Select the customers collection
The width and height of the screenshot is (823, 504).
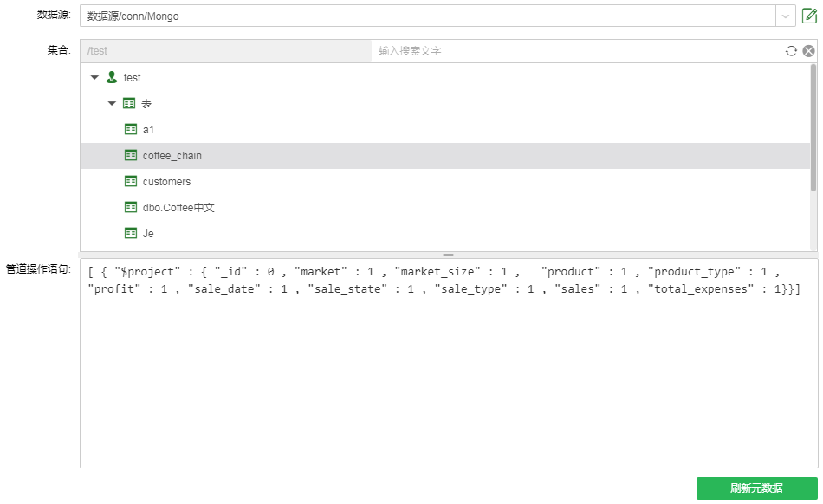(445, 182)
